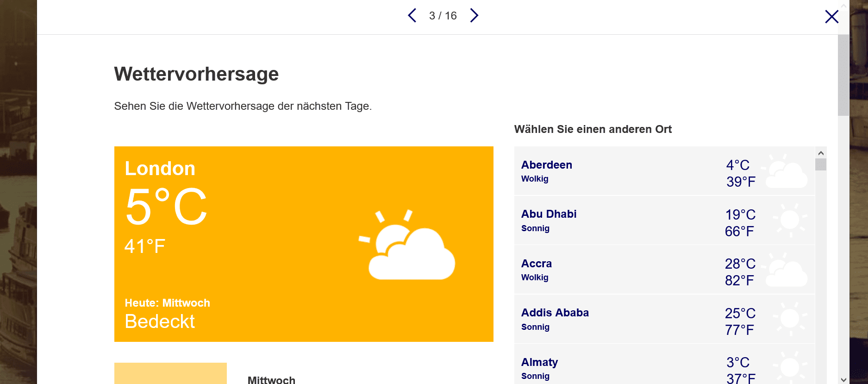Go to the next slide arrow
Viewport: 868px width, 384px height.
click(474, 16)
